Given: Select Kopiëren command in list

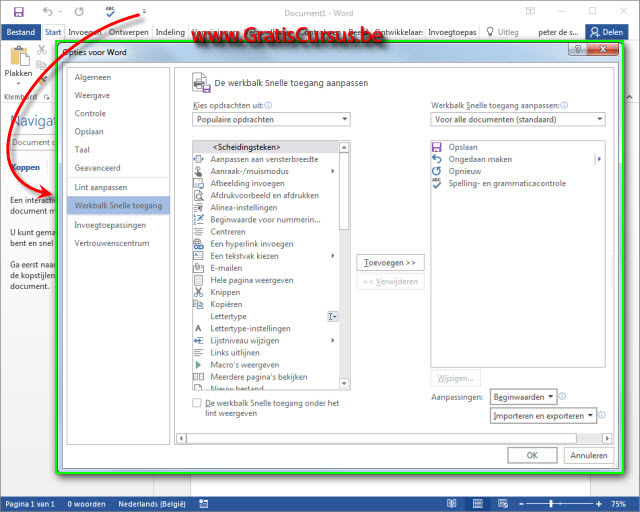Looking at the screenshot, I should [x=265, y=305].
